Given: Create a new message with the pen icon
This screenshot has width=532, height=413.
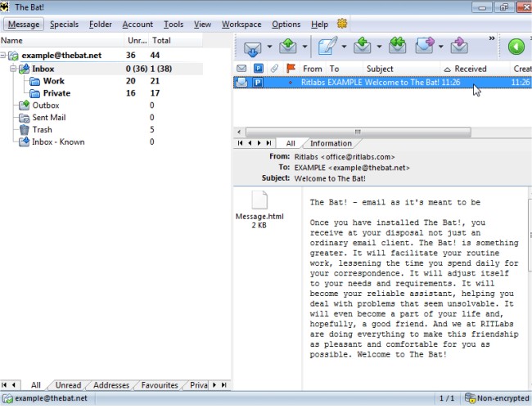Looking at the screenshot, I should [x=328, y=47].
